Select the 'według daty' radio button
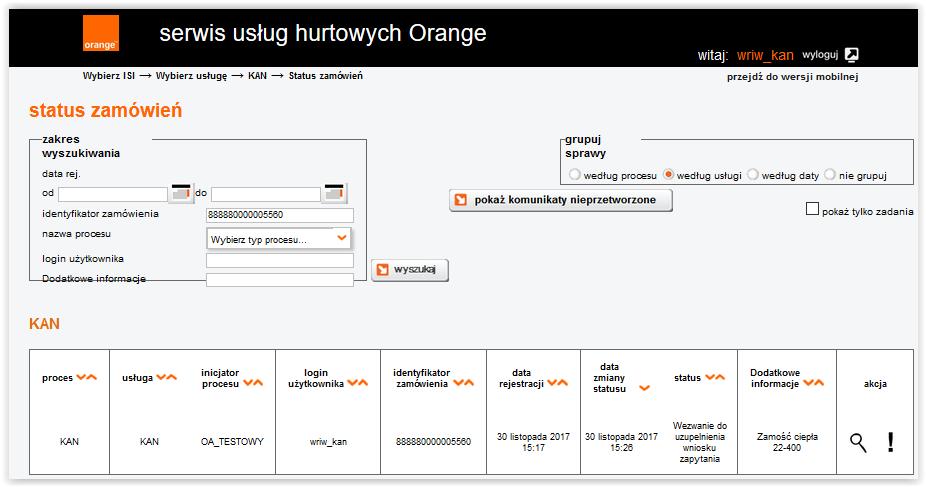This screenshot has height=487, width=926. [x=752, y=175]
